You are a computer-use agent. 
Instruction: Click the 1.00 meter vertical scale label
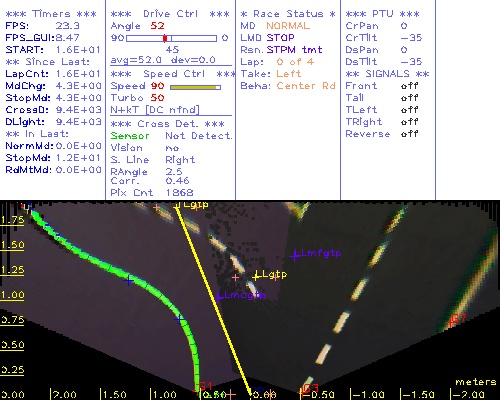[12, 295]
